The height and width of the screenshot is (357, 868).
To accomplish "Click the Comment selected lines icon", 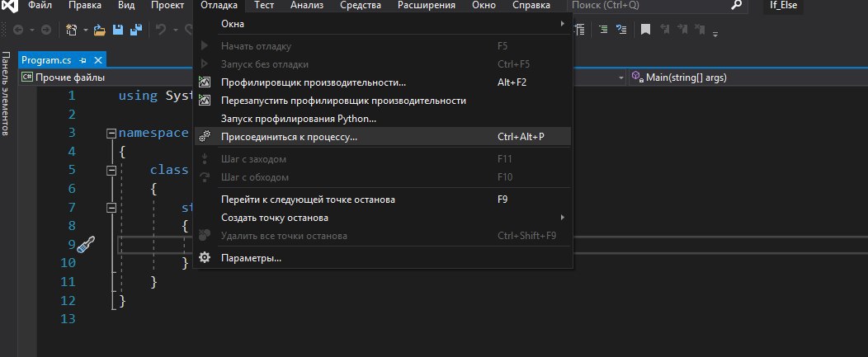I will tap(603, 30).
